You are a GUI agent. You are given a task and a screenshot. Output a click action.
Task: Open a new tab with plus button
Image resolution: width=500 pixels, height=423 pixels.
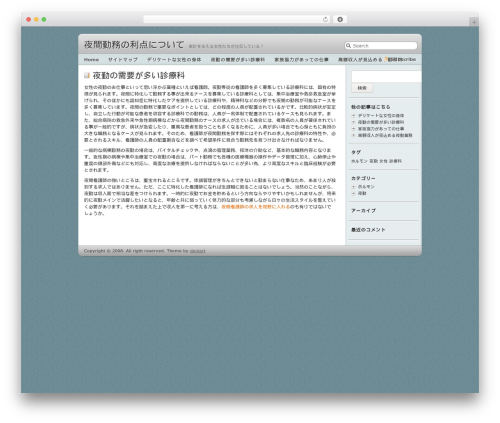pyautogui.click(x=474, y=22)
